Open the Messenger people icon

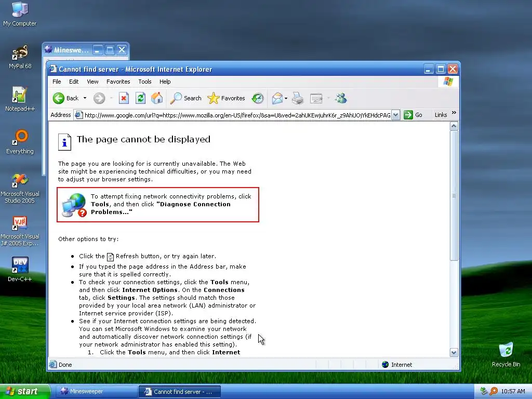coord(341,98)
